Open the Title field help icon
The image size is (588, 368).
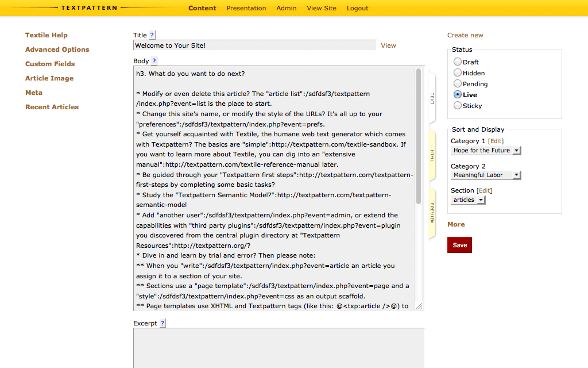click(152, 35)
